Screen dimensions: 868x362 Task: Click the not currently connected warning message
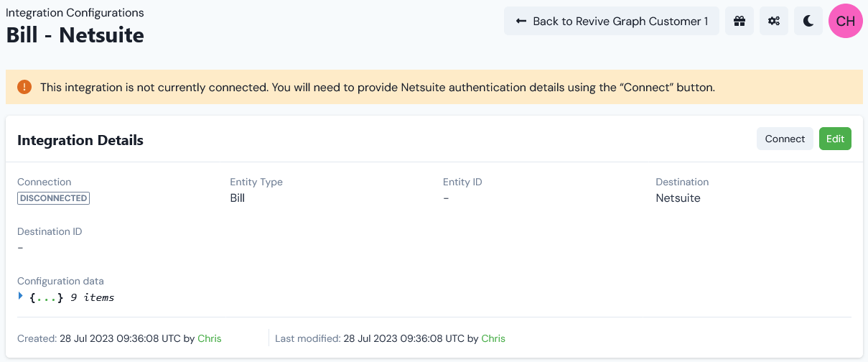378,88
